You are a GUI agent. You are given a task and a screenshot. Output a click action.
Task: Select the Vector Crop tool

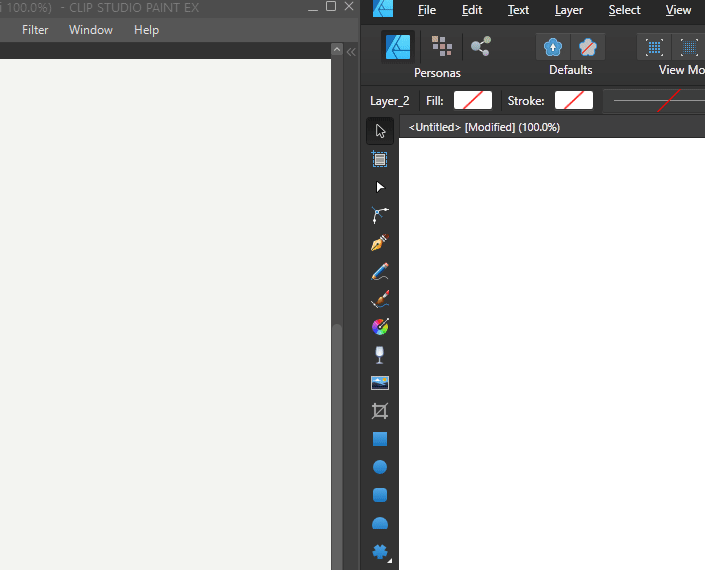click(380, 411)
